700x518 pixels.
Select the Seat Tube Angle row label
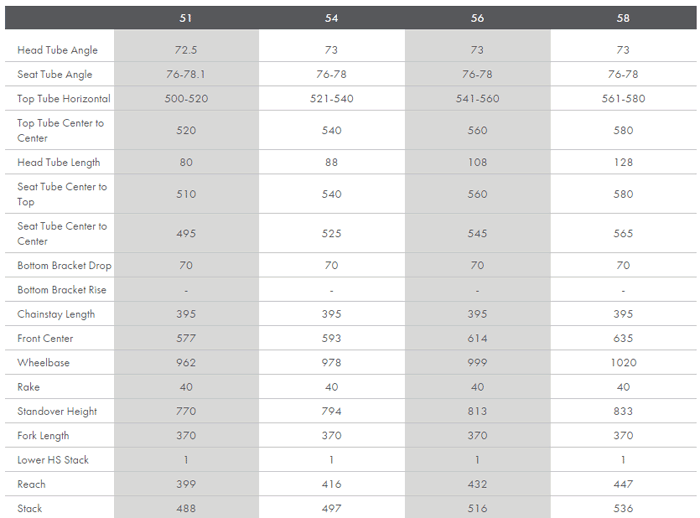[x=55, y=75]
